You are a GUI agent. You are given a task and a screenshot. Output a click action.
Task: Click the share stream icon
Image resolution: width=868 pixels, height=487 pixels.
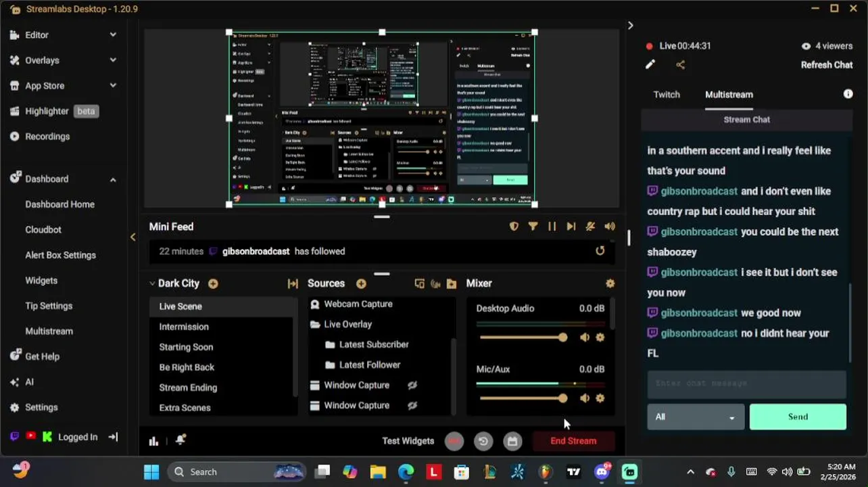click(680, 65)
